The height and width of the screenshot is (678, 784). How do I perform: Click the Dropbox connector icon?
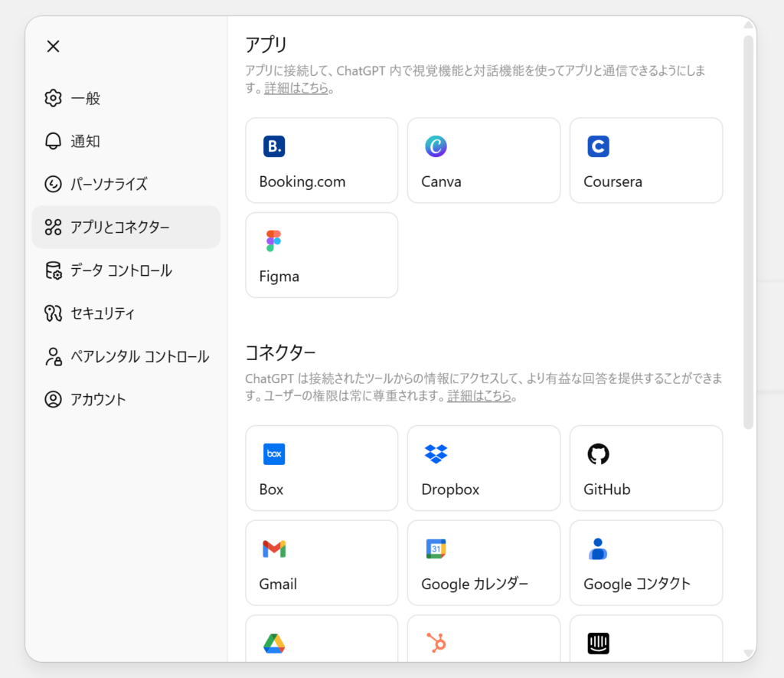pos(436,454)
